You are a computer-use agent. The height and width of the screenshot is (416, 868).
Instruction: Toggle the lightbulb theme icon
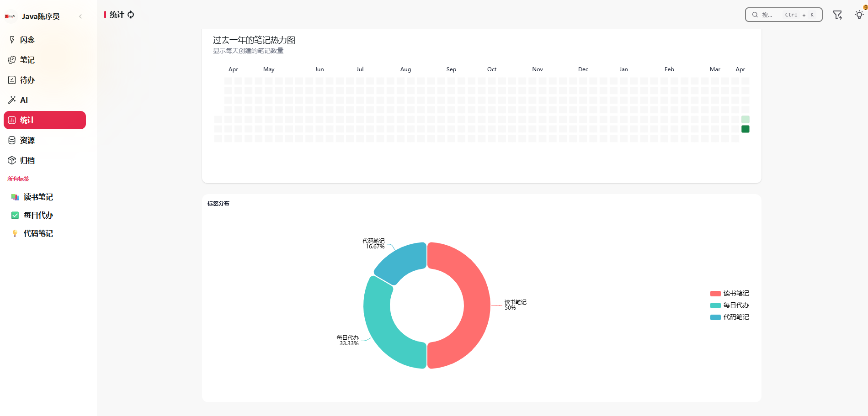(859, 15)
